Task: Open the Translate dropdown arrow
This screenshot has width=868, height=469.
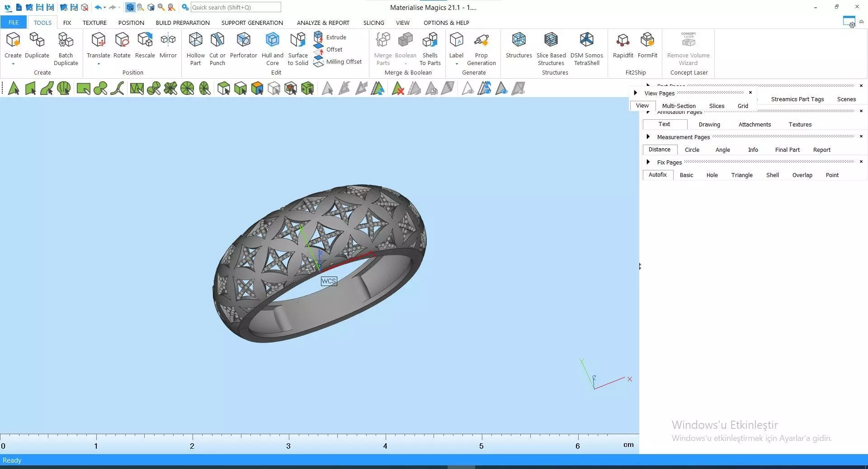Action: pyautogui.click(x=99, y=64)
